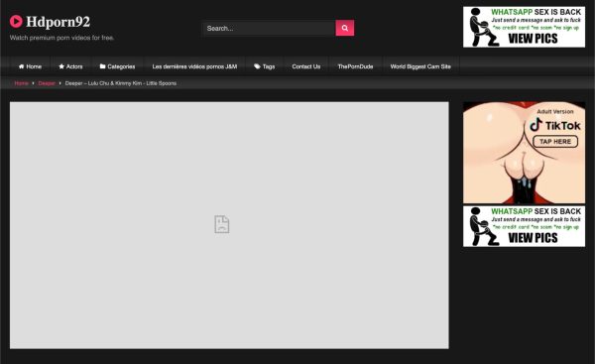Click VIEW PICS in top header banner
This screenshot has height=364, width=595.
pos(533,39)
